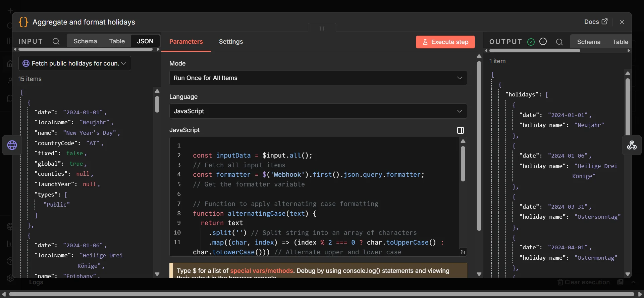Select the input JSON view tab

coord(145,41)
